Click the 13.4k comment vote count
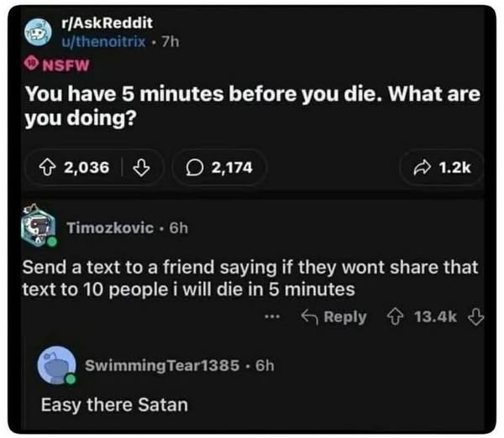 coord(435,317)
